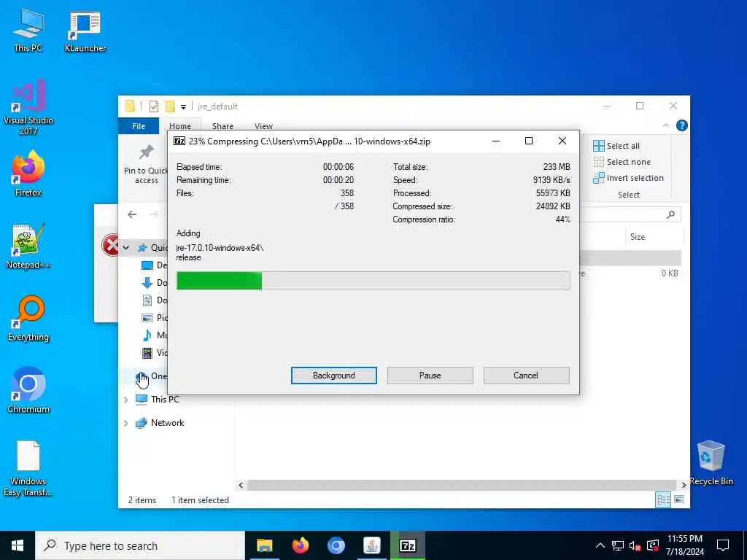This screenshot has width=747, height=560.
Task: Expand Network tree node
Action: (x=126, y=423)
